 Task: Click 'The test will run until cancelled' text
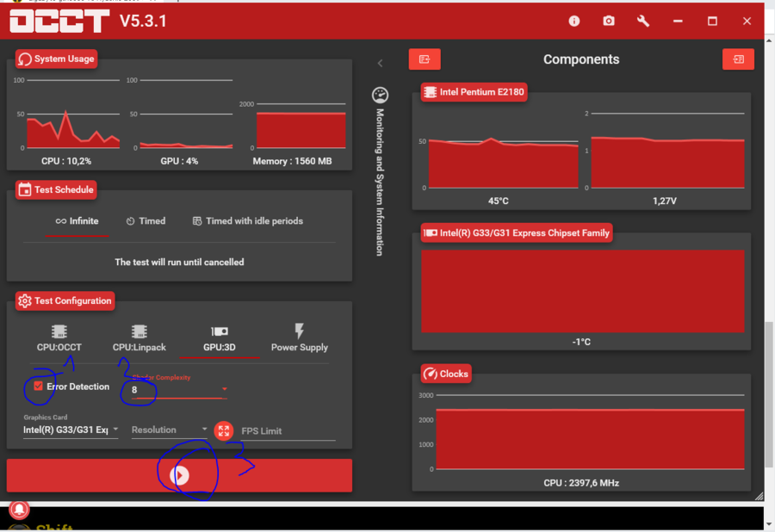pos(179,263)
